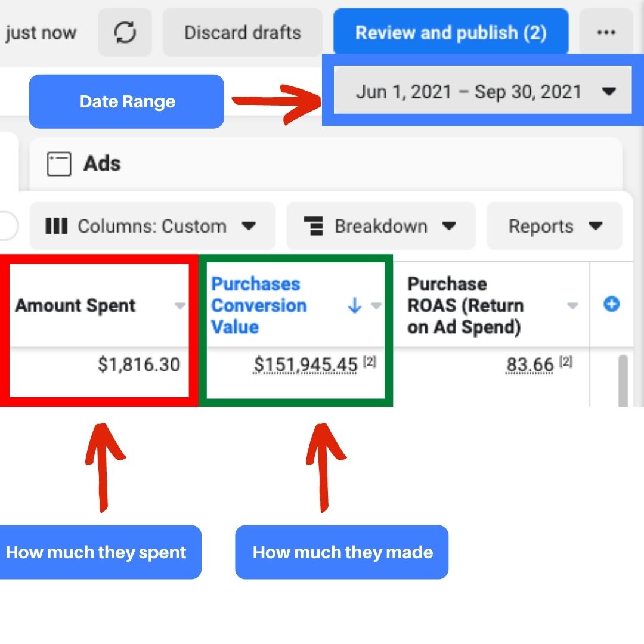Image resolution: width=644 pixels, height=644 pixels.
Task: Open the Reports dropdown menu
Action: [555, 227]
